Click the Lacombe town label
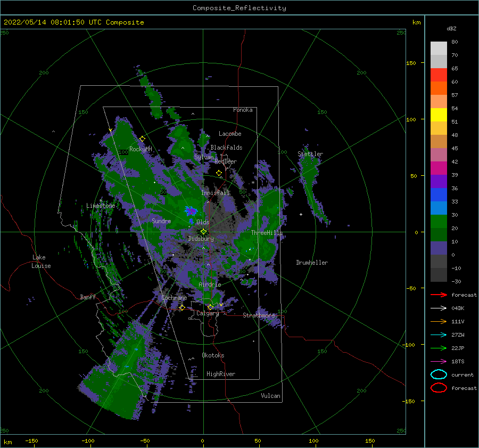Image resolution: width=479 pixels, height=448 pixels. (x=230, y=134)
